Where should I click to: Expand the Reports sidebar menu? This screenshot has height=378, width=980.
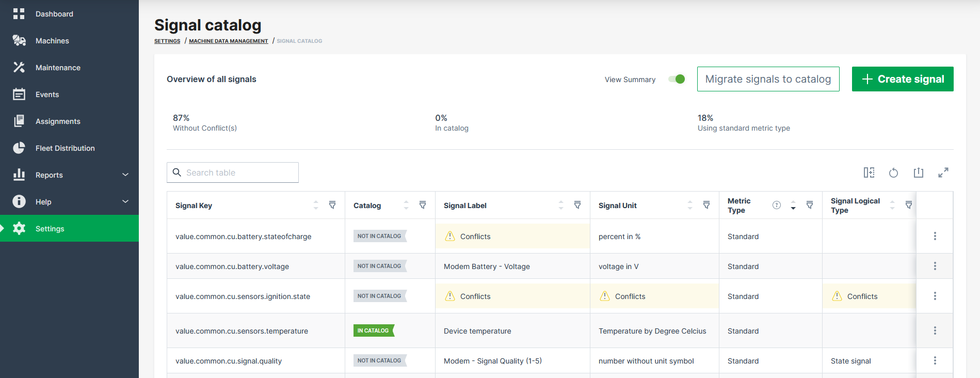click(125, 175)
